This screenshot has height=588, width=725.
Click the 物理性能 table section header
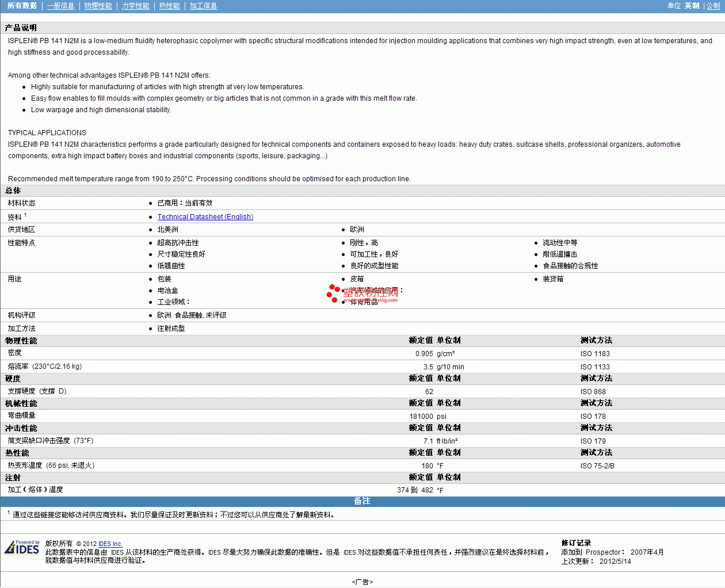click(x=21, y=341)
